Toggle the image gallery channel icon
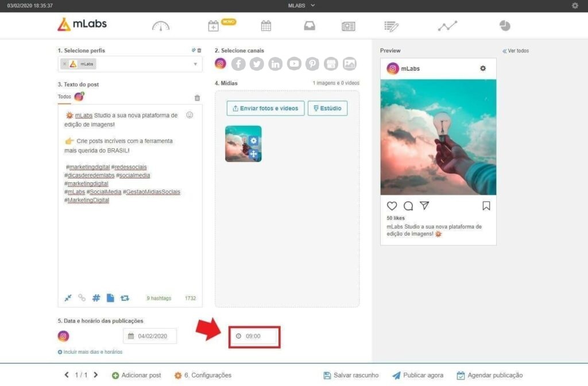 [x=350, y=64]
